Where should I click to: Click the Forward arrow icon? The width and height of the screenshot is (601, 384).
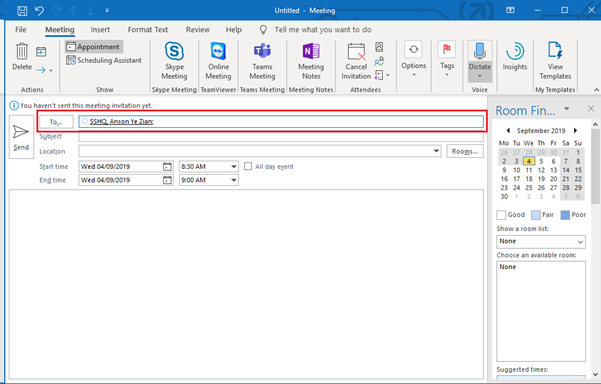pos(41,70)
